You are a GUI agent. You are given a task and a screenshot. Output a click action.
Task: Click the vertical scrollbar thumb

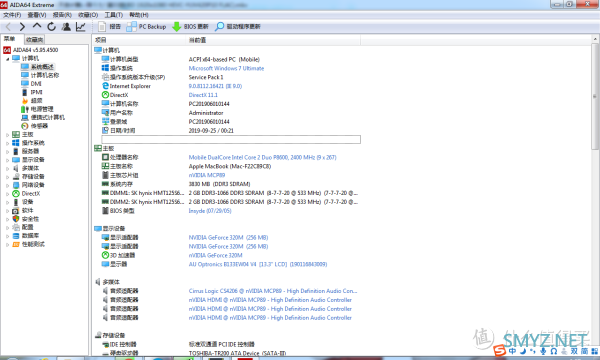(x=595, y=97)
